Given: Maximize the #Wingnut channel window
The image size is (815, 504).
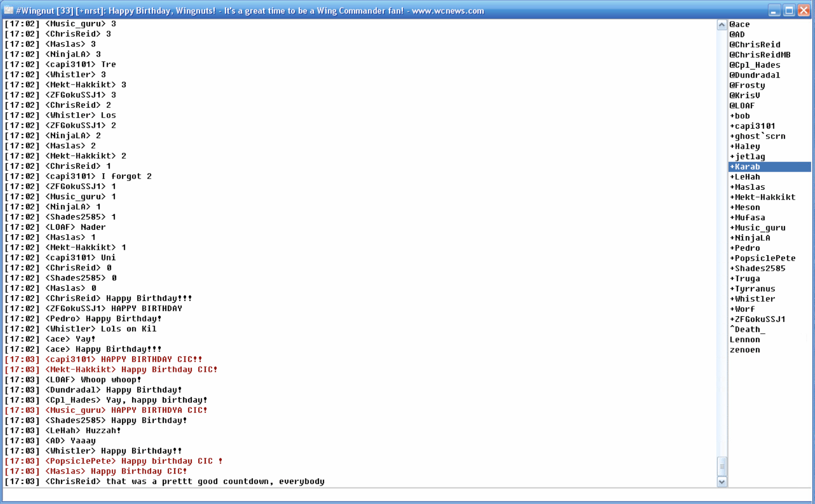Looking at the screenshot, I should pos(789,11).
